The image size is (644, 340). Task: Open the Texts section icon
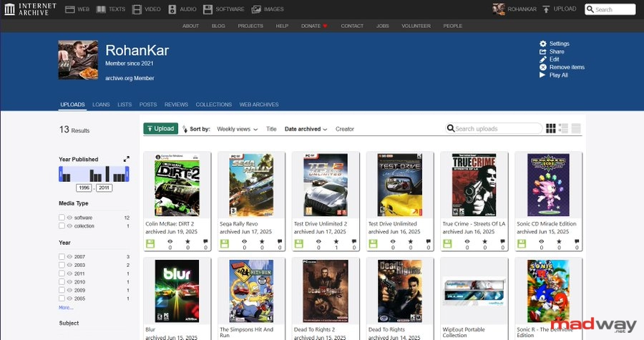(101, 9)
